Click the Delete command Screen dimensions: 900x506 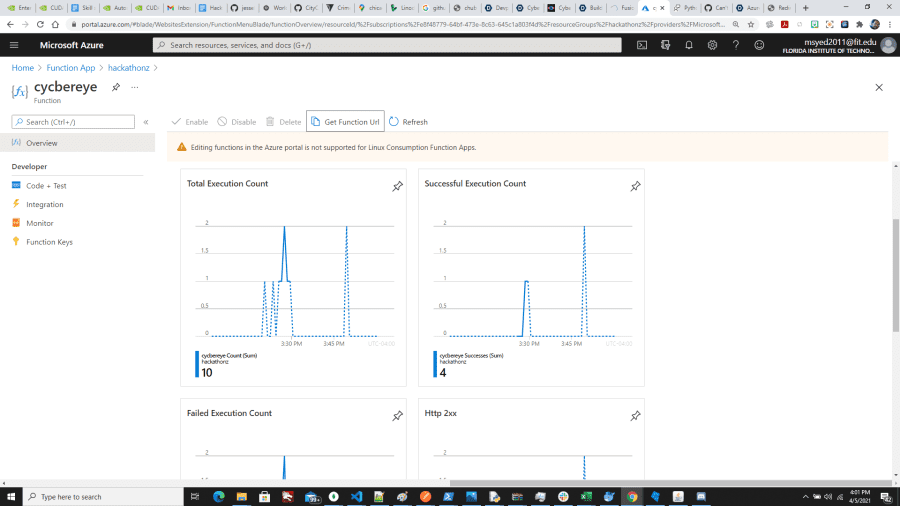(283, 122)
